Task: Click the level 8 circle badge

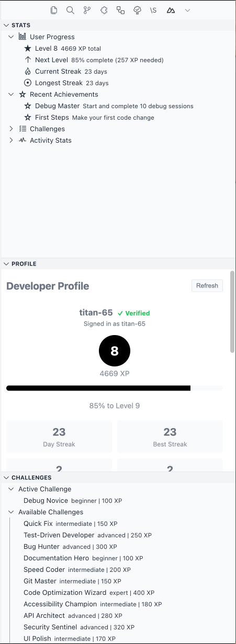Action: [x=115, y=351]
